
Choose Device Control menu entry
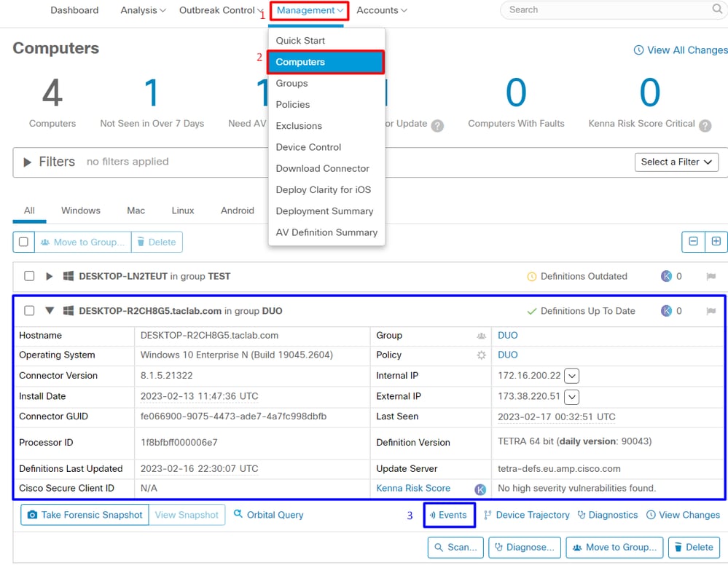pyautogui.click(x=326, y=147)
